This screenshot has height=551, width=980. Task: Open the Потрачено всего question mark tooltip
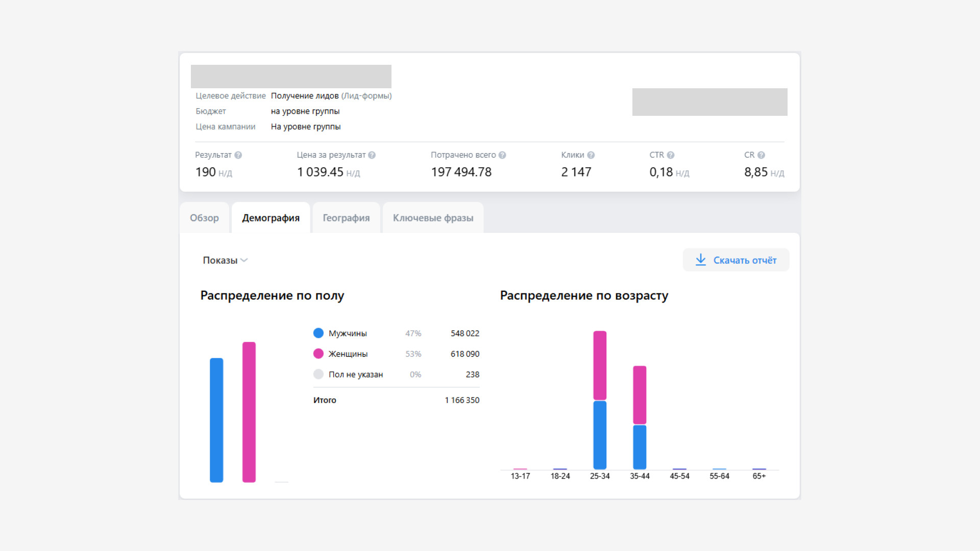point(502,155)
